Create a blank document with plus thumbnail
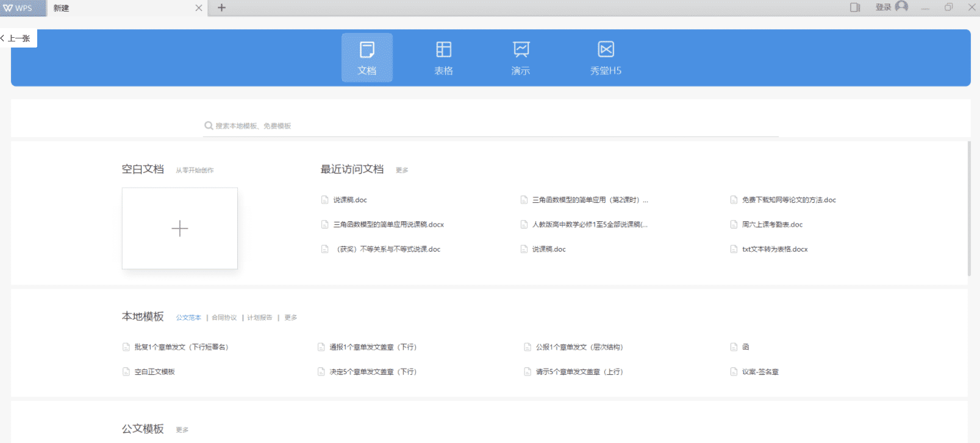 coord(180,229)
